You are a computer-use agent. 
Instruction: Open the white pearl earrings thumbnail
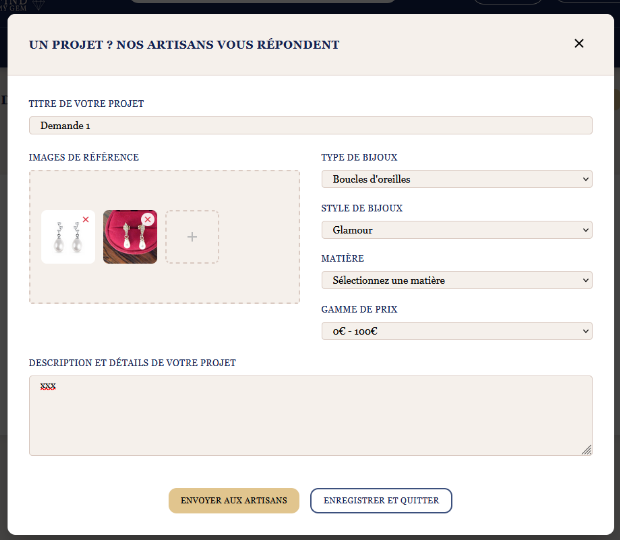click(x=65, y=240)
